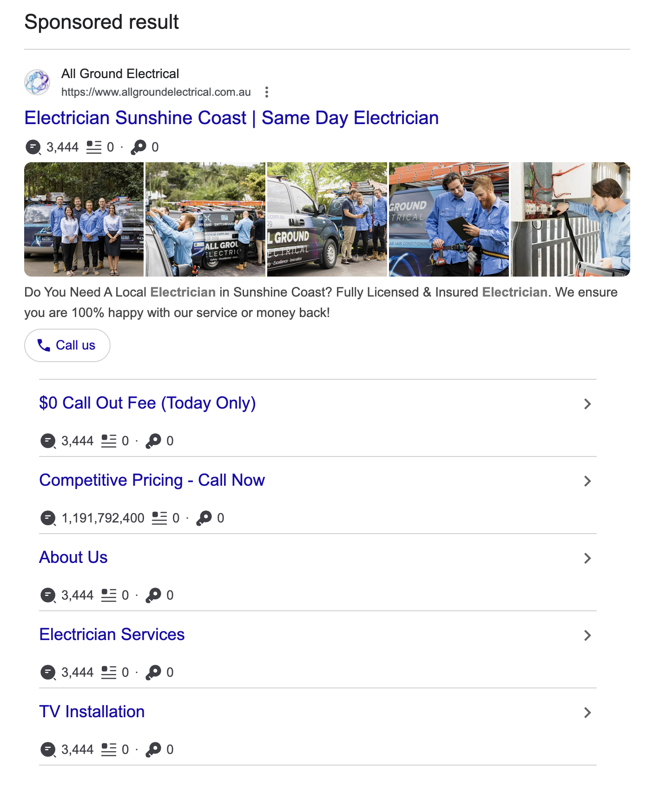Image resolution: width=672 pixels, height=793 pixels.
Task: Click the key icon beside Competitive Pricing metrics
Action: pyautogui.click(x=204, y=517)
